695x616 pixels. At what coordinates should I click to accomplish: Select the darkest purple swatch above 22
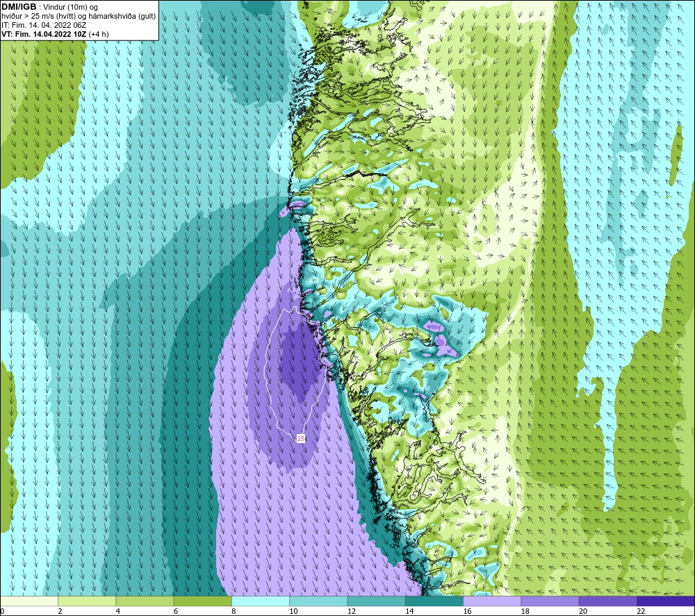coord(665,601)
